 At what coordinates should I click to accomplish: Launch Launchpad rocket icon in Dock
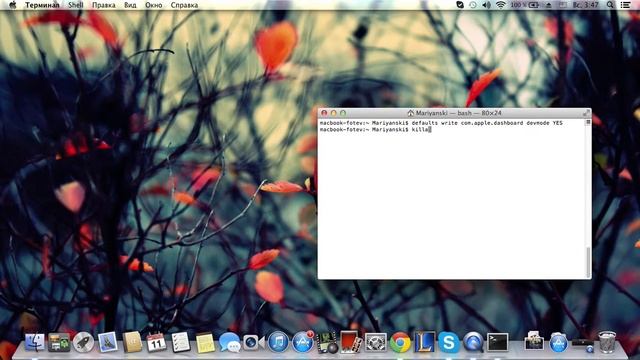(83, 342)
